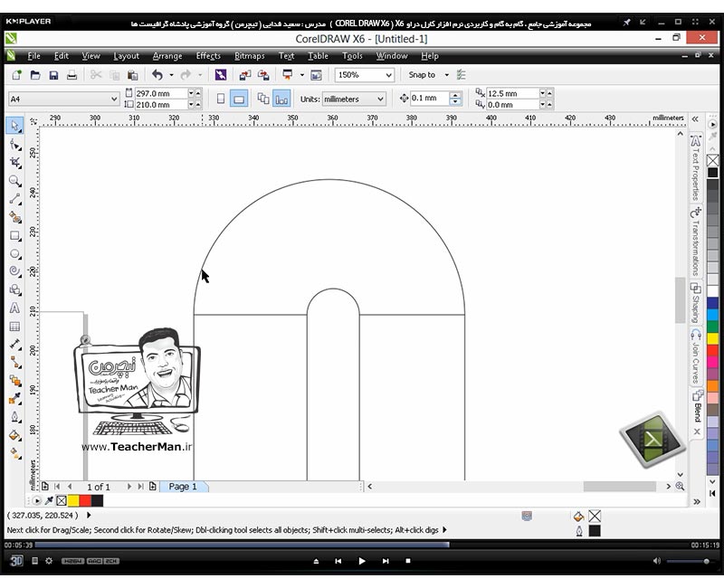This screenshot has width=724, height=588.
Task: Select the Shape tool
Action: (14, 145)
